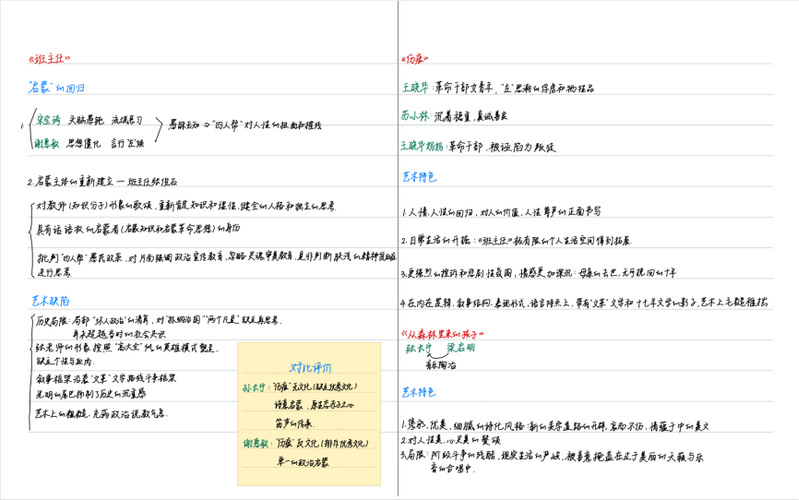The width and height of the screenshot is (799, 500).
Task: Click the upper 艺术特色 heading on right page
Action: coord(419,177)
